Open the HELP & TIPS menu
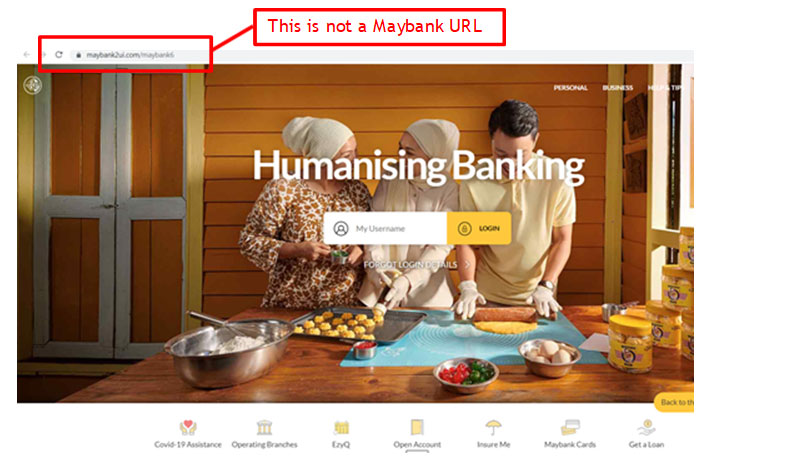The height and width of the screenshot is (476, 800). pyautogui.click(x=665, y=88)
